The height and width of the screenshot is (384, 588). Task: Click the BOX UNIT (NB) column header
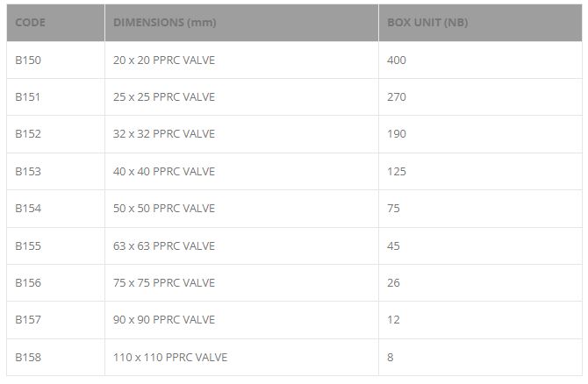[x=427, y=23]
